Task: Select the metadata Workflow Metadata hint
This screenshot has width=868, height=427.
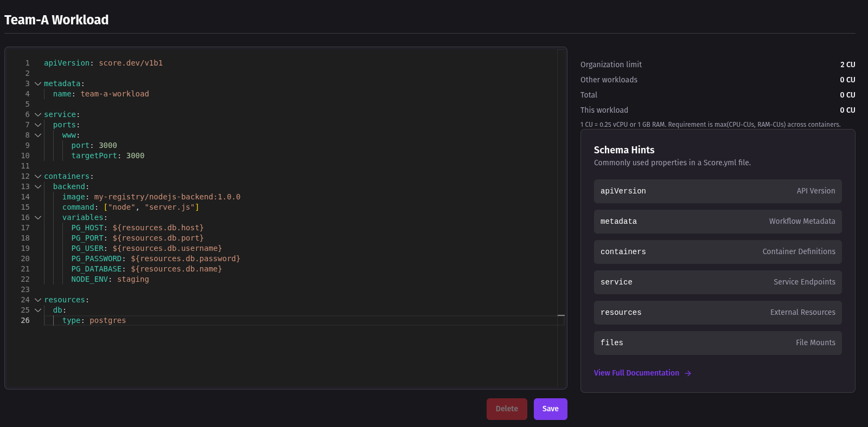Action: 717,222
